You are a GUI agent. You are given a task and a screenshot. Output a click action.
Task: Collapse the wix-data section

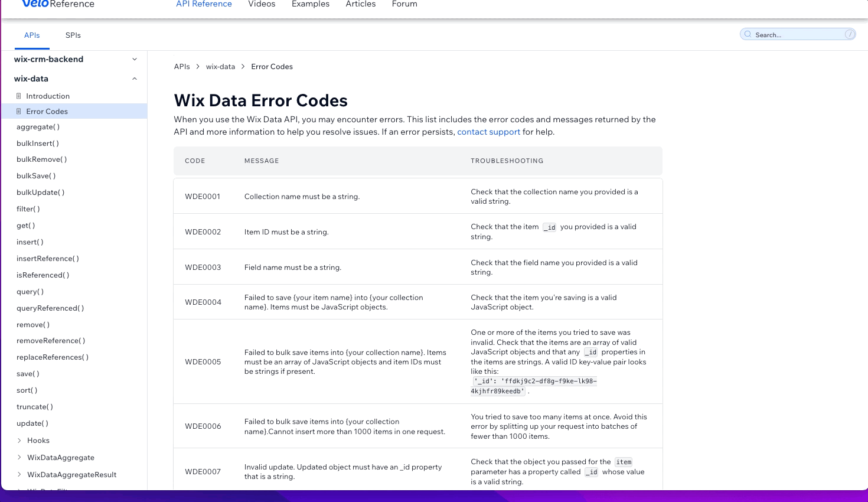coord(135,79)
